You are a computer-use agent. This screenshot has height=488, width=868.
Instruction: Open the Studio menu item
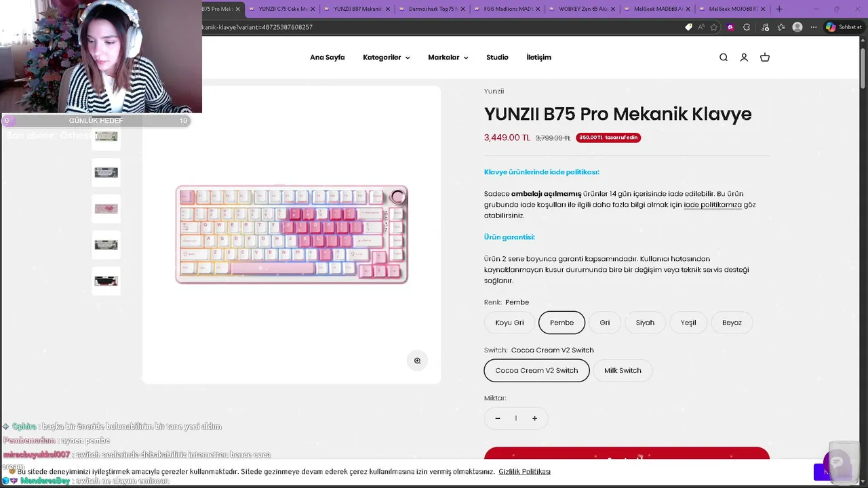click(x=497, y=58)
